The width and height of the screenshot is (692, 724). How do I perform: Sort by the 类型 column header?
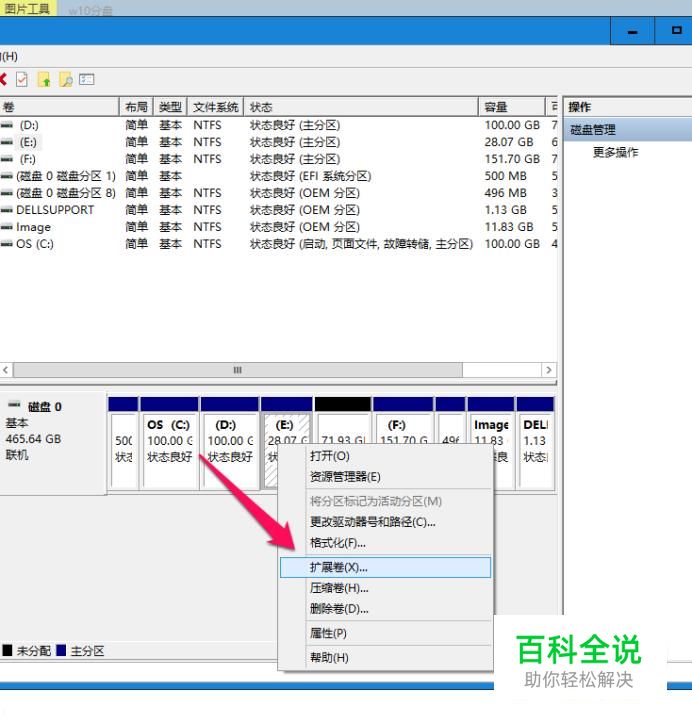170,107
